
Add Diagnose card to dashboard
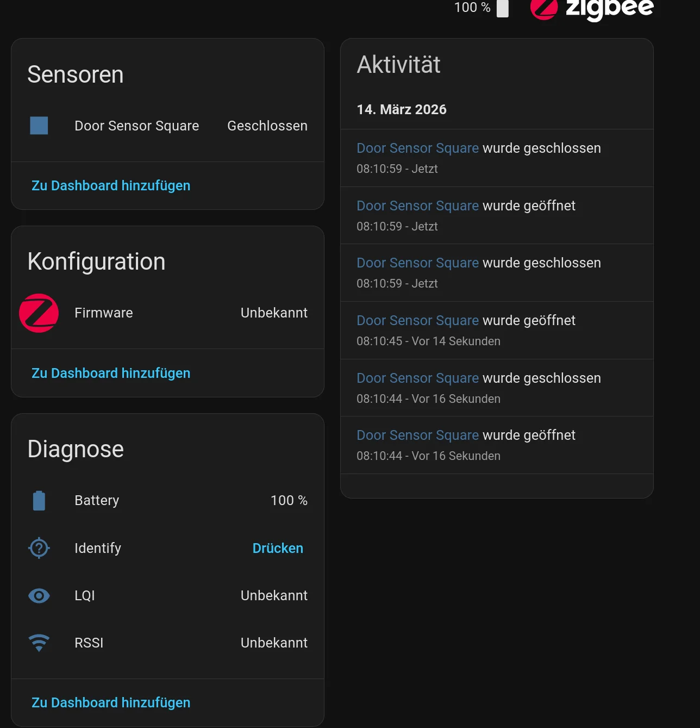pos(111,703)
